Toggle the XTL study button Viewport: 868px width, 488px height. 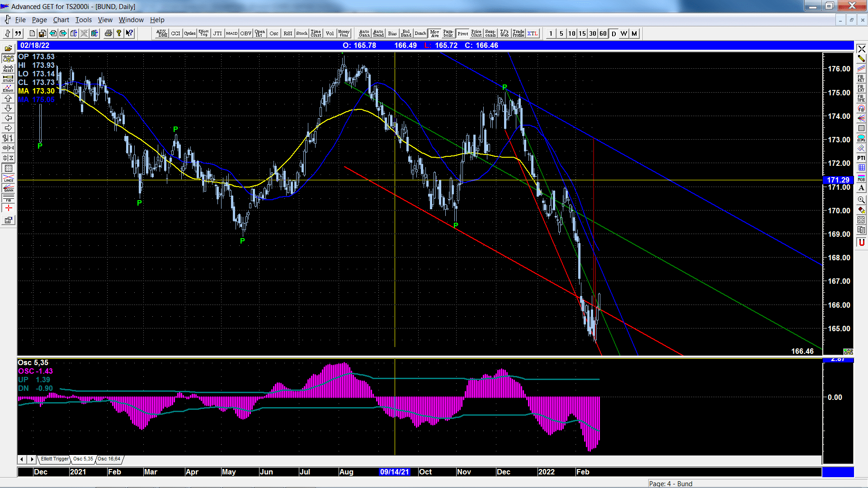(533, 33)
